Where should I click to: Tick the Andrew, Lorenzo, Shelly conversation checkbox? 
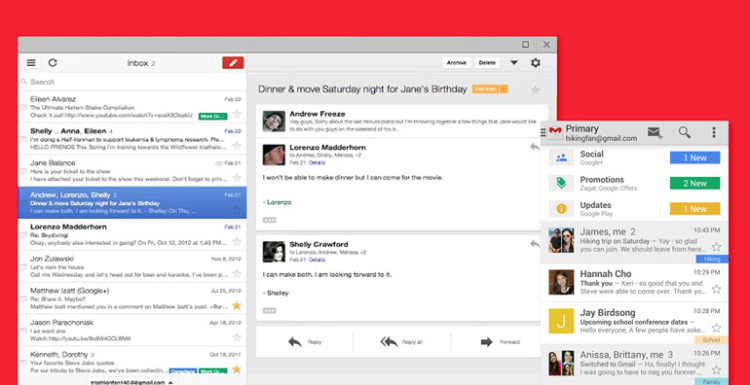[x=23, y=203]
